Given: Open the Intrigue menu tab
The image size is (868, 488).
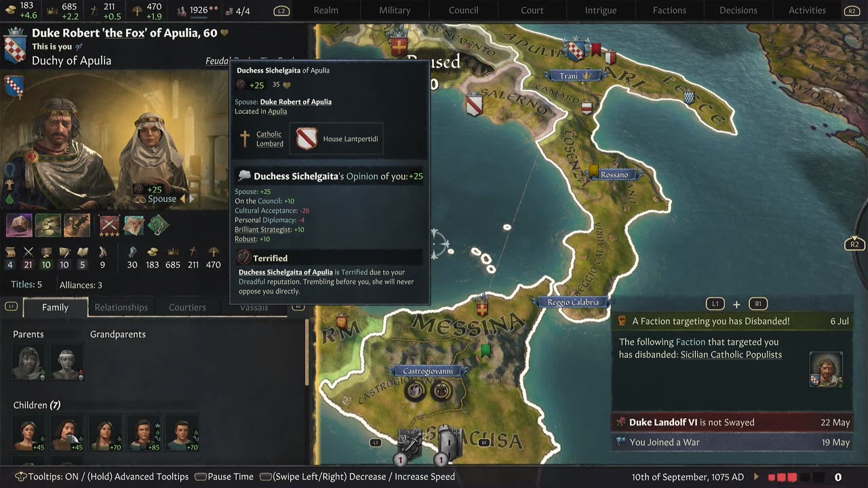Looking at the screenshot, I should pos(601,10).
